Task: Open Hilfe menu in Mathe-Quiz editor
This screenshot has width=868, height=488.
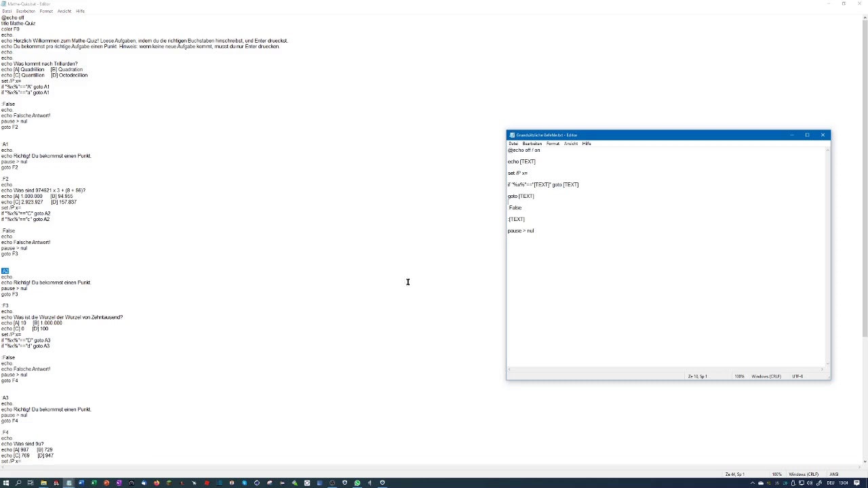Action: [x=80, y=11]
